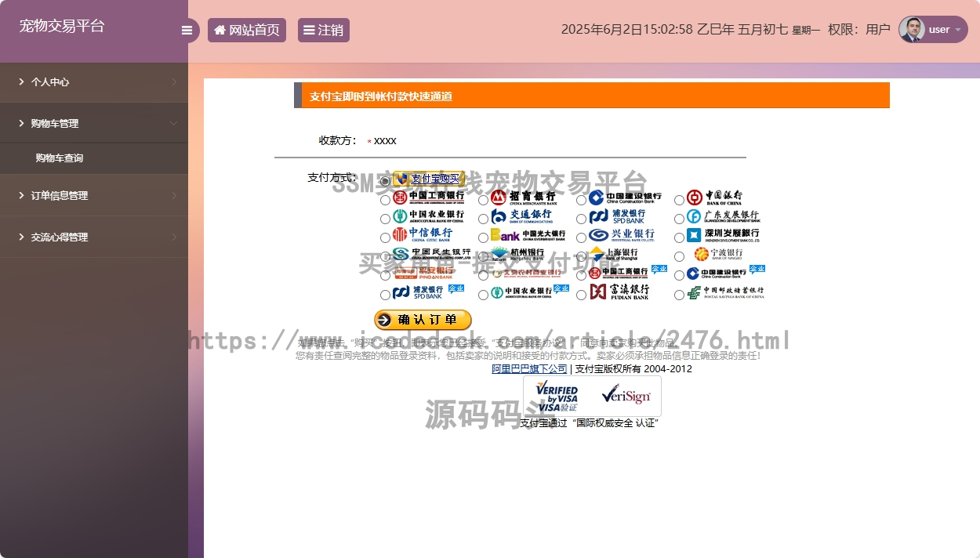Screen dimensions: 980x558
Task: Collapse the 购物车管理 sidebar menu
Action: 94,123
